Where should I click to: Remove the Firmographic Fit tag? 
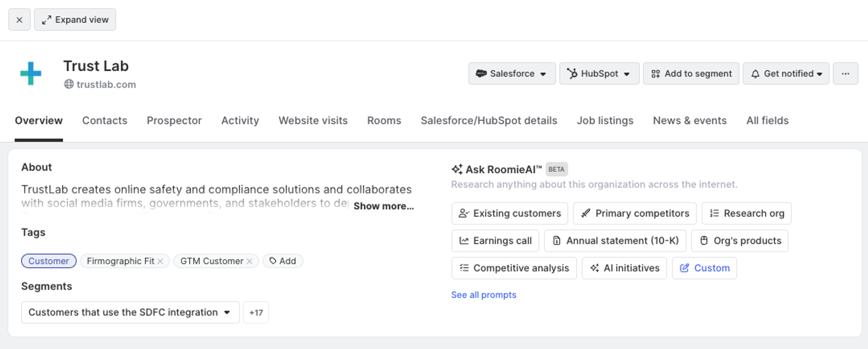pyautogui.click(x=161, y=261)
